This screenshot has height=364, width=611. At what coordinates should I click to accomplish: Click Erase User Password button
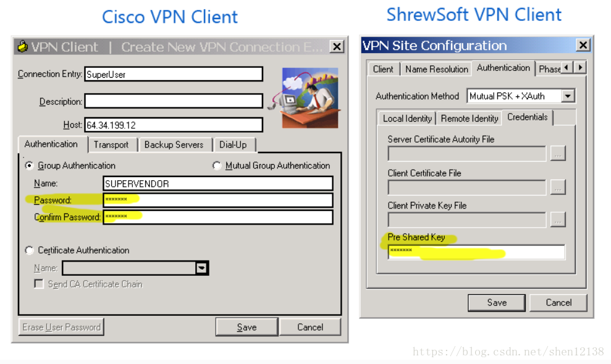tap(61, 327)
